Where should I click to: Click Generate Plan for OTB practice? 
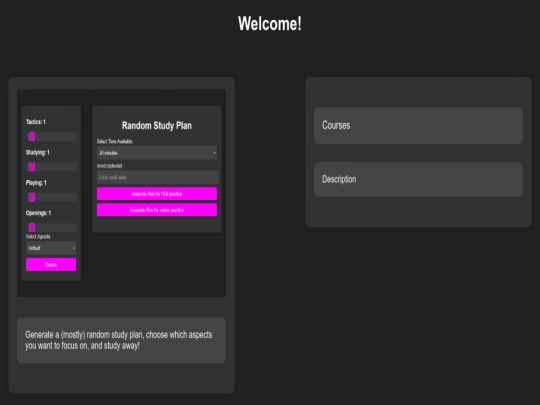pyautogui.click(x=157, y=194)
